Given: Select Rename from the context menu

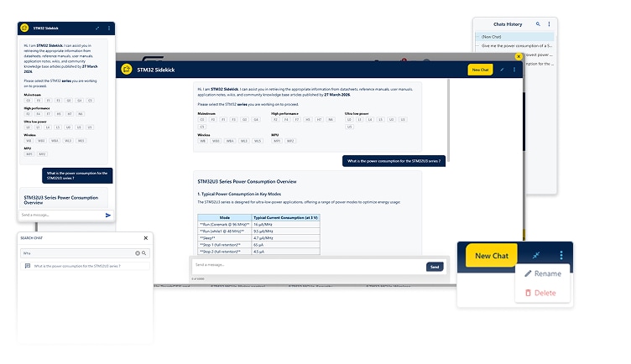Looking at the screenshot, I should click(542, 273).
